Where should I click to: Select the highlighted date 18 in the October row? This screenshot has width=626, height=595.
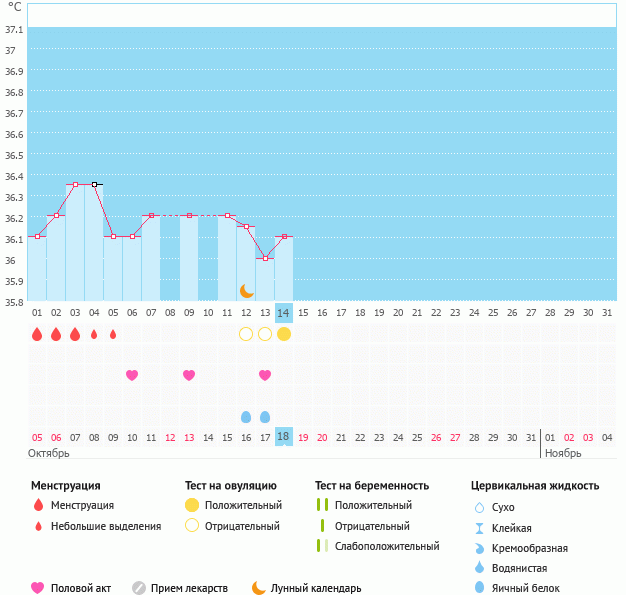(x=284, y=437)
